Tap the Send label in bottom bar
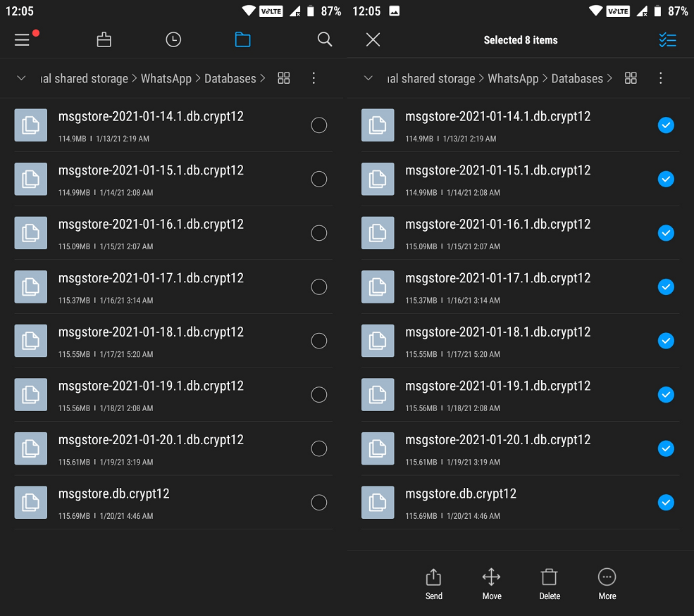 point(434,596)
